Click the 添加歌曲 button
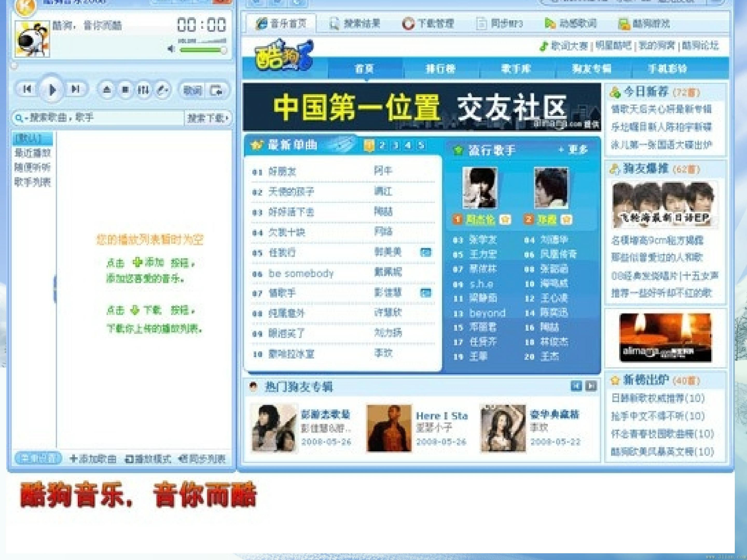The height and width of the screenshot is (560, 747). pyautogui.click(x=93, y=459)
